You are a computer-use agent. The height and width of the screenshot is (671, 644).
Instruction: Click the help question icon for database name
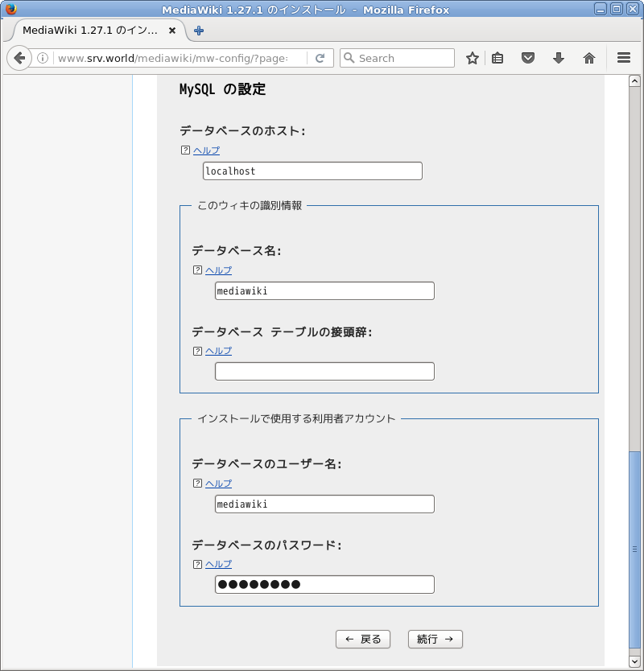[x=197, y=270]
